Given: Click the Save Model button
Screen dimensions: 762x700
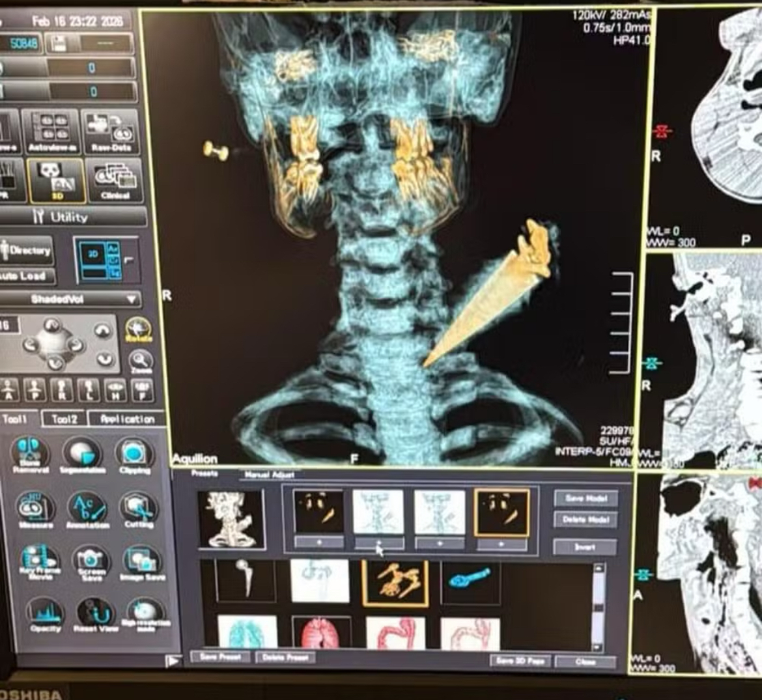Looking at the screenshot, I should [x=586, y=498].
